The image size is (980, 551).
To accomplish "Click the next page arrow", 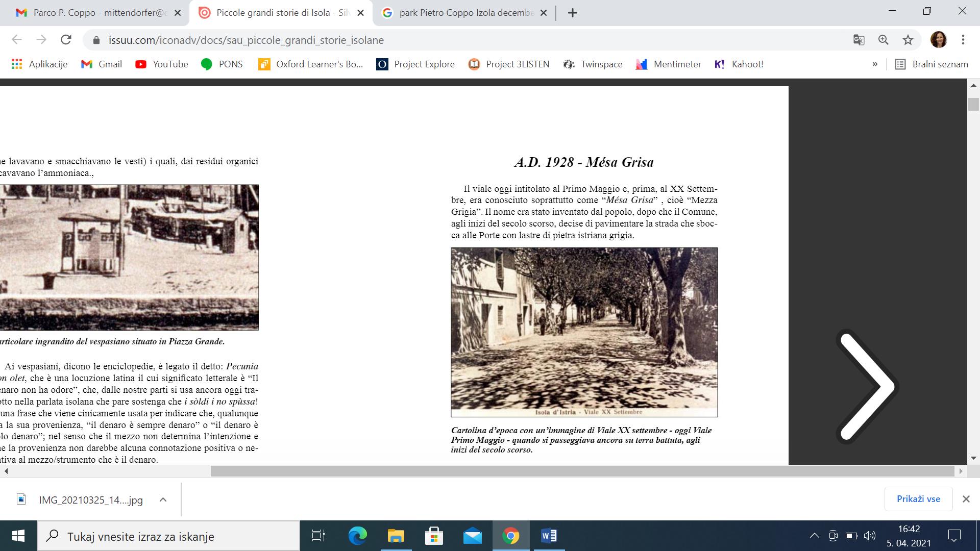I will coord(867,386).
